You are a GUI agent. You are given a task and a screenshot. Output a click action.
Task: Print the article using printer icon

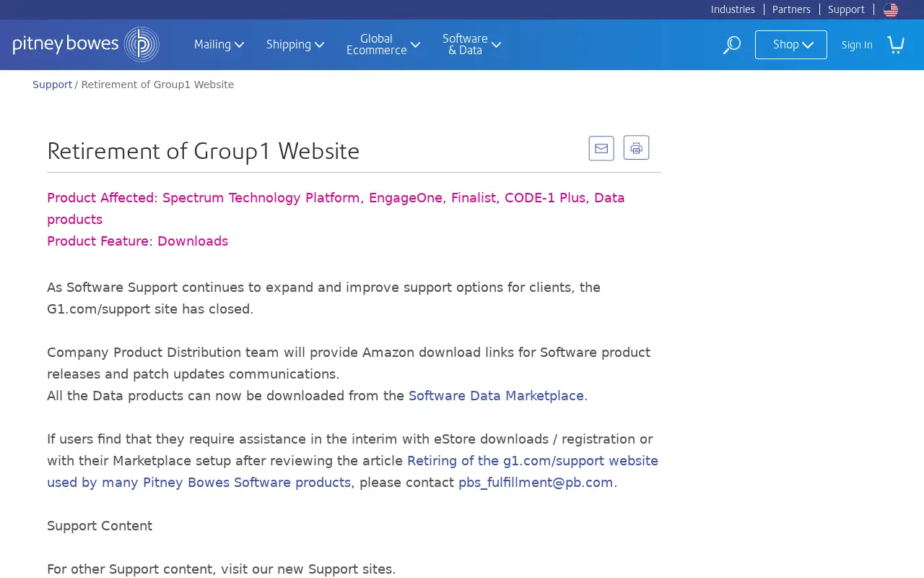tap(636, 148)
